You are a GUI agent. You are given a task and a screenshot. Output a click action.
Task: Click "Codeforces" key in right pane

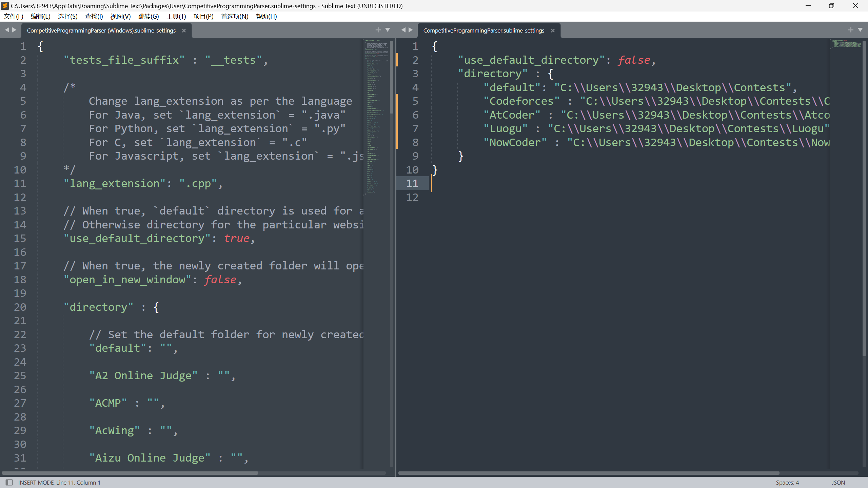pyautogui.click(x=521, y=101)
